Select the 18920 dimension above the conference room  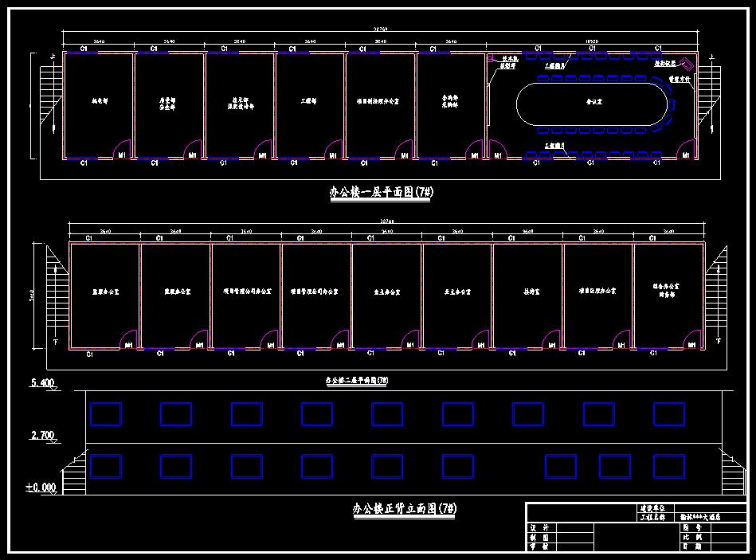click(x=592, y=41)
